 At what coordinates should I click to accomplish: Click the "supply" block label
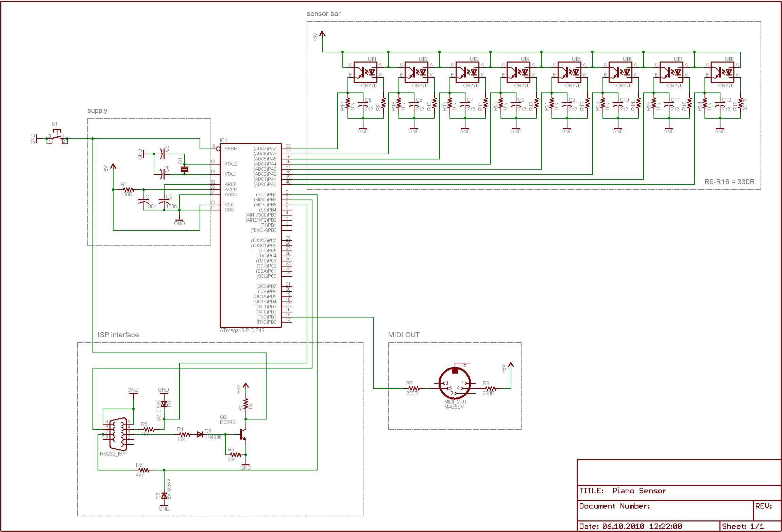tap(97, 110)
